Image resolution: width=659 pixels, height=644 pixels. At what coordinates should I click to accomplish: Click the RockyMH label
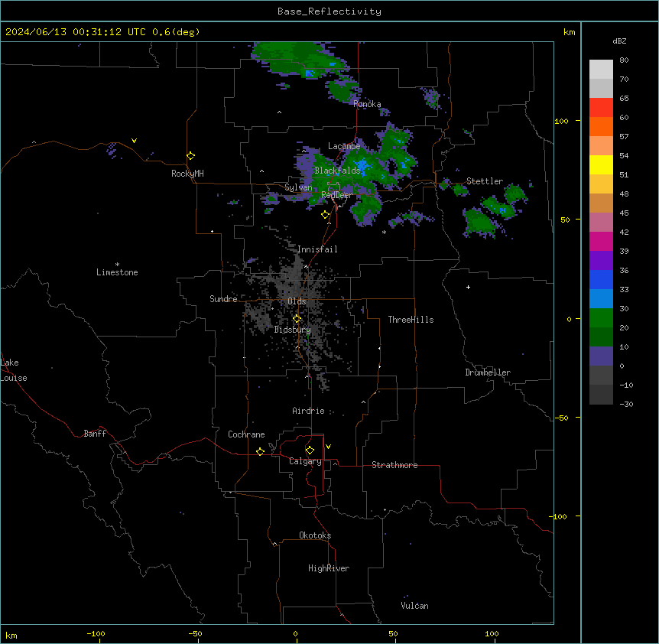pyautogui.click(x=187, y=174)
